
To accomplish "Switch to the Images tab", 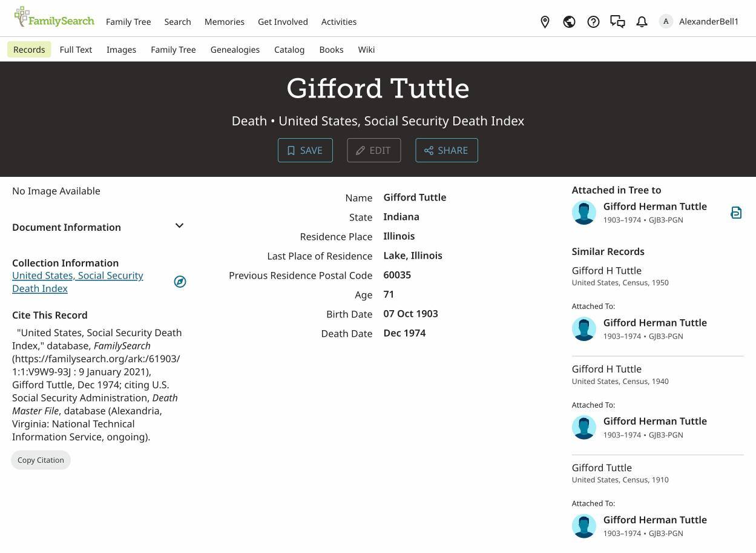I will point(121,50).
